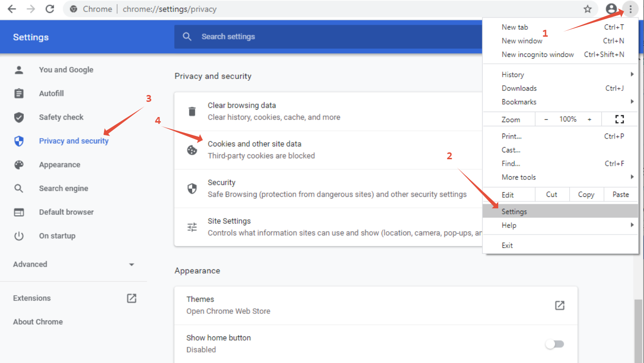Click the Extensions external link icon
Screen dimensions: 644x363
[132, 298]
